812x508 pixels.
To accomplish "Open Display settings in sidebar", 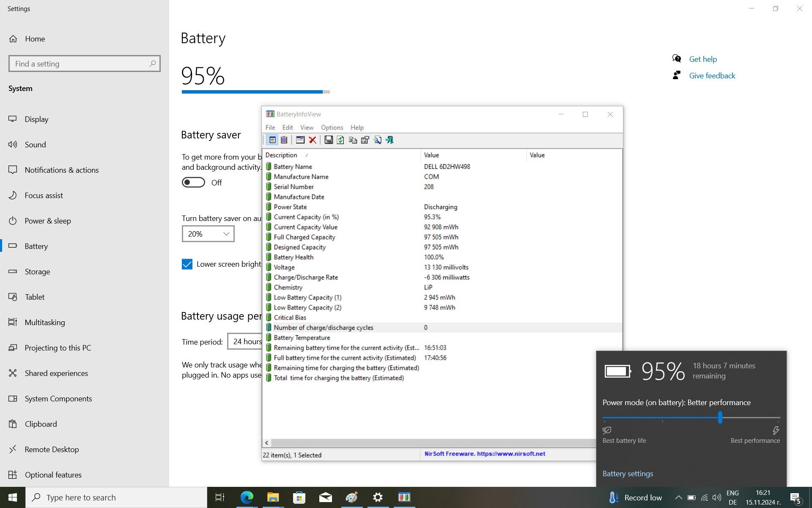I will coord(85,119).
